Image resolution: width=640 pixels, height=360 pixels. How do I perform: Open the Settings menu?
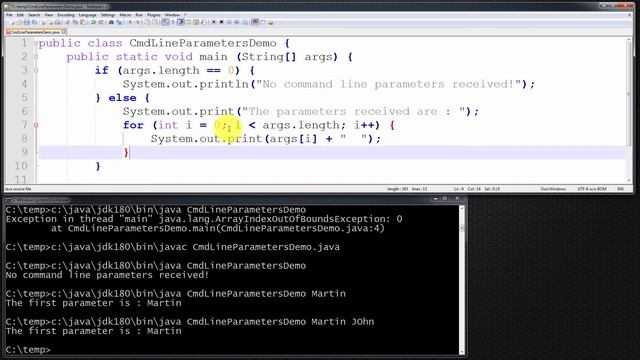pos(108,15)
